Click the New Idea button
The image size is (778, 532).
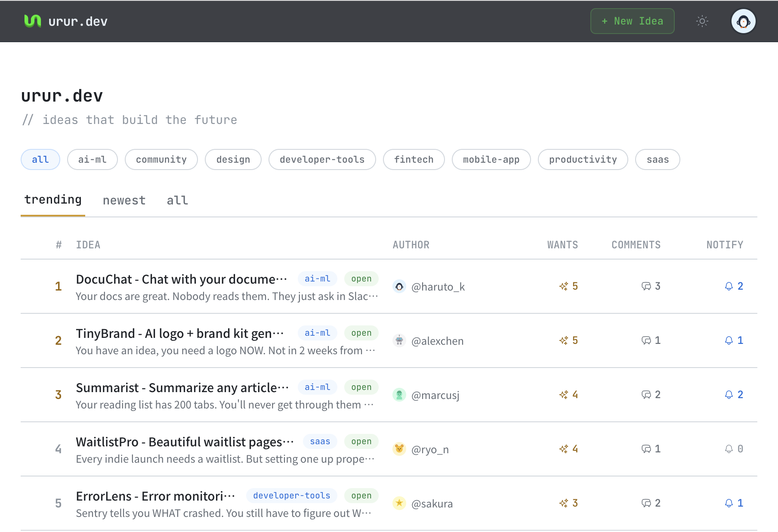click(632, 21)
